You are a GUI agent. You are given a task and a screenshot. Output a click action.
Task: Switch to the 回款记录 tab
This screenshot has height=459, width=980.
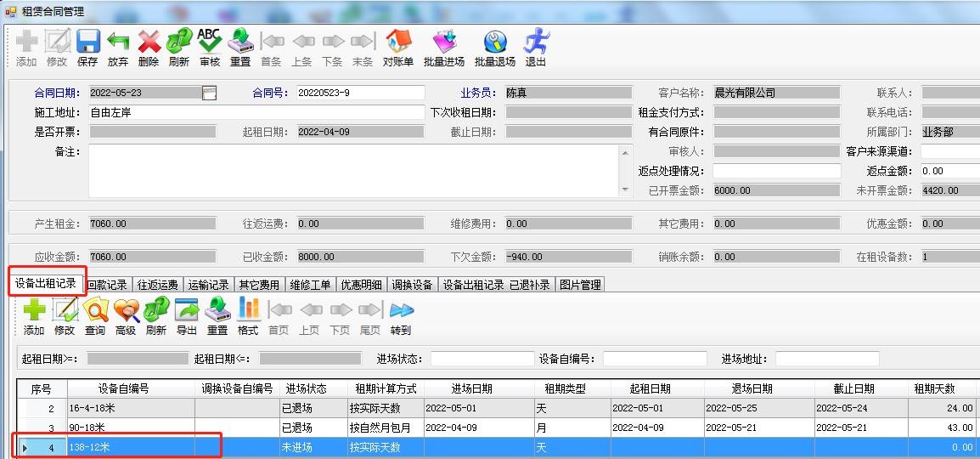(x=107, y=285)
